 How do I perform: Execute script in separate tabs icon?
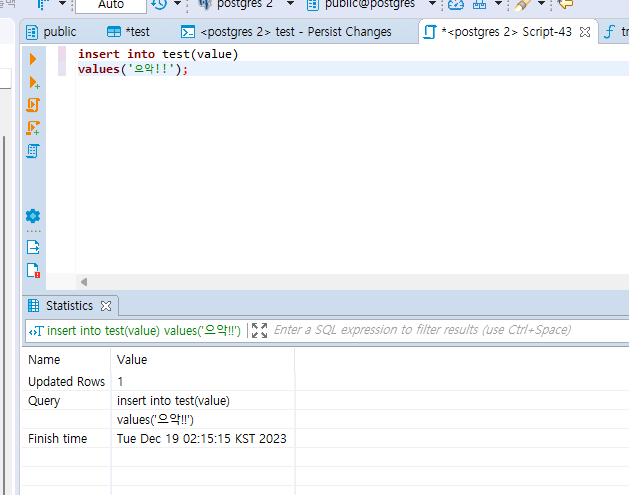click(x=33, y=128)
